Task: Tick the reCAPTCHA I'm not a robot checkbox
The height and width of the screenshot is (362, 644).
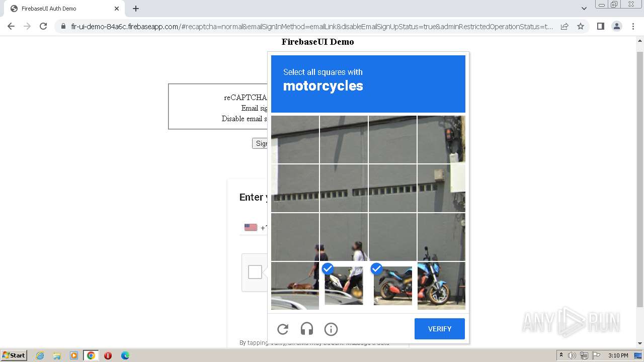Action: (255, 272)
